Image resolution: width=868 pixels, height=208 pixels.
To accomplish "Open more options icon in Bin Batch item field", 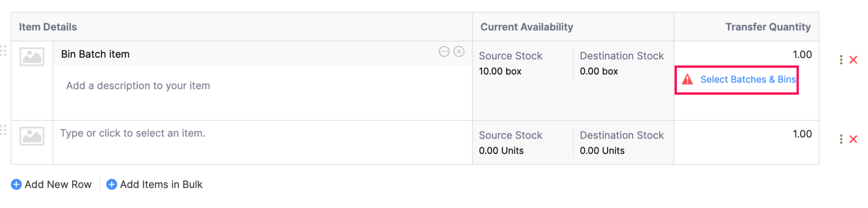I will 444,52.
